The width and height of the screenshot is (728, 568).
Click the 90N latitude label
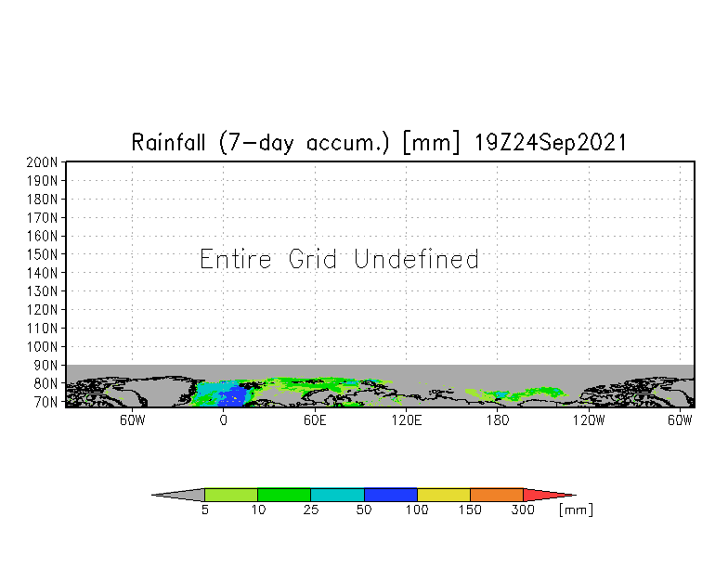click(x=45, y=366)
